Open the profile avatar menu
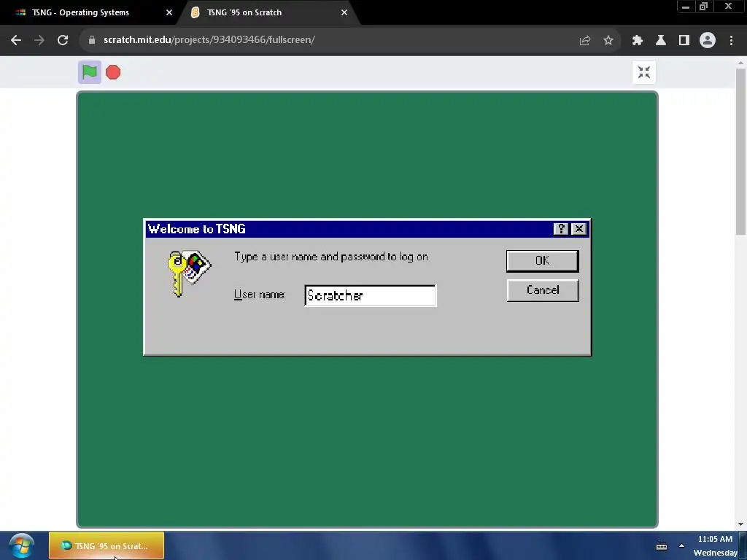Viewport: 747px width, 560px height. click(708, 40)
